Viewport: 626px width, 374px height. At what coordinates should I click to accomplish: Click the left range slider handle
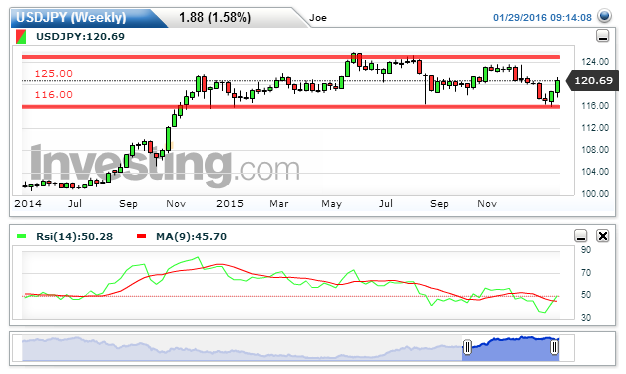click(467, 347)
